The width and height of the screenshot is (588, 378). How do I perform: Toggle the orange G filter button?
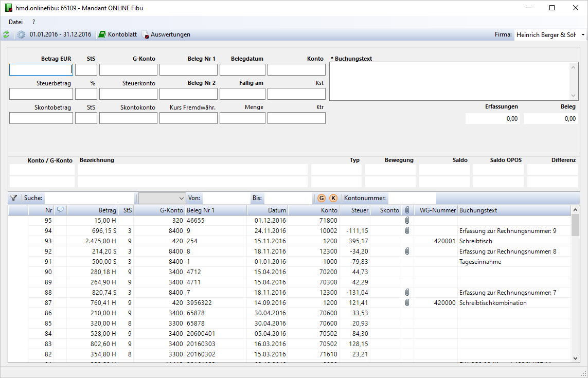pyautogui.click(x=322, y=198)
